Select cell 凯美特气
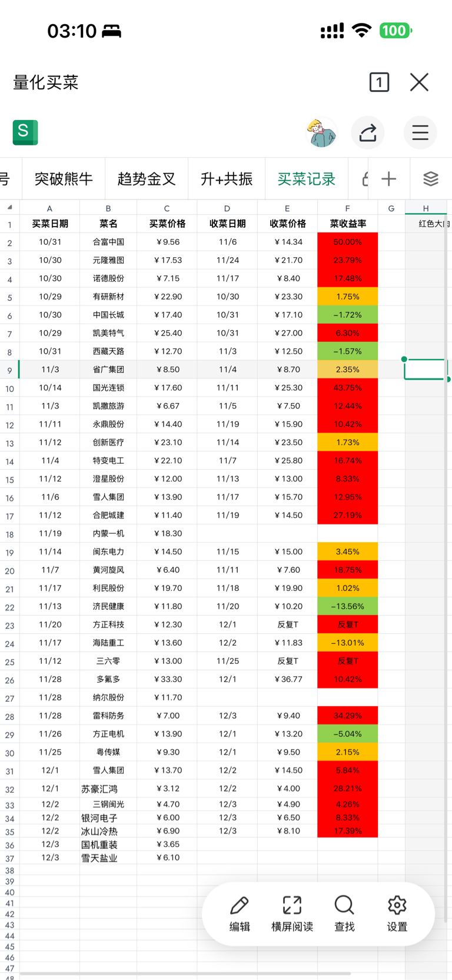 [x=108, y=333]
